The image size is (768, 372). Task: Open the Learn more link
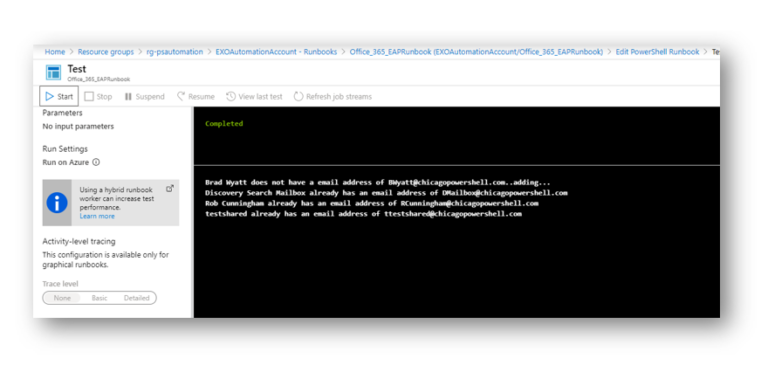click(97, 216)
